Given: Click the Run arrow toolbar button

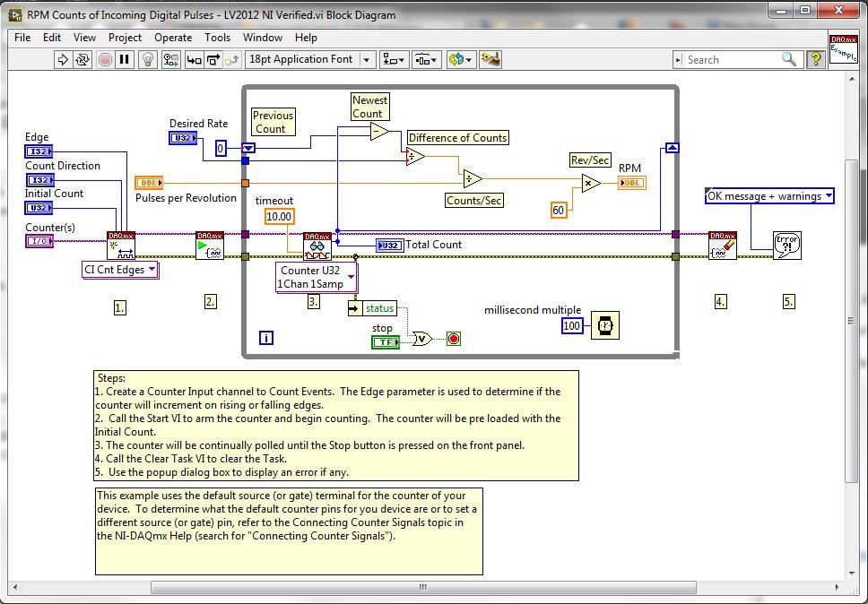Looking at the screenshot, I should [63, 60].
